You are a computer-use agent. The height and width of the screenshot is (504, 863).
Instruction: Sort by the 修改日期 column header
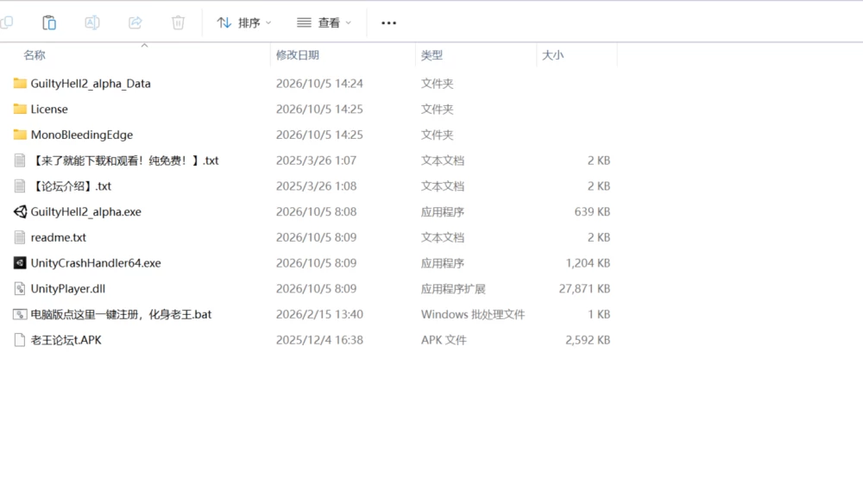297,55
